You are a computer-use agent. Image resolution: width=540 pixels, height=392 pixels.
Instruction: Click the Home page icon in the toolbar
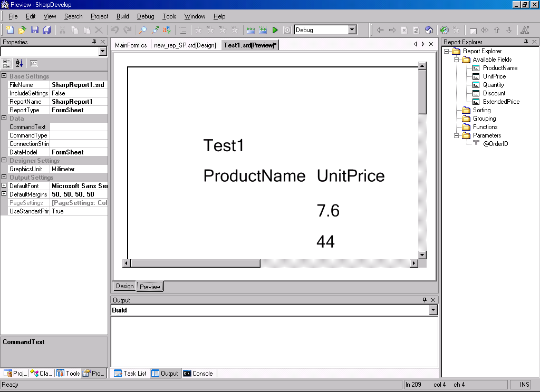pyautogui.click(x=429, y=30)
